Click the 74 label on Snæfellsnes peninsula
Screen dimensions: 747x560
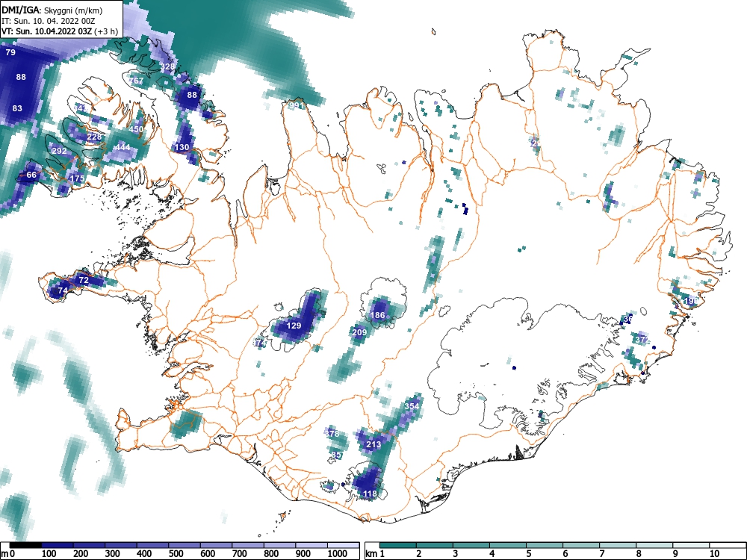coord(63,290)
